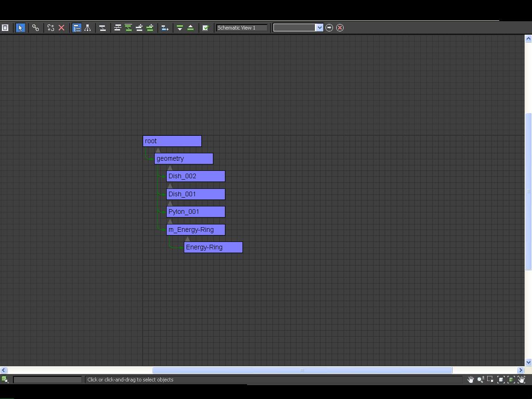Click the vertical scrollbar thumb
This screenshot has width=532, height=399.
(x=528, y=191)
